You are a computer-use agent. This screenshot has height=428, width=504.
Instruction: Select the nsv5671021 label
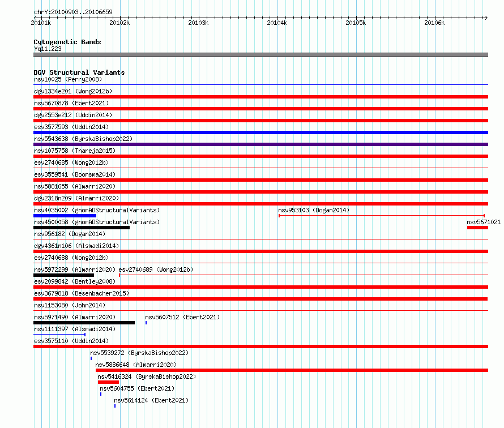(x=484, y=222)
